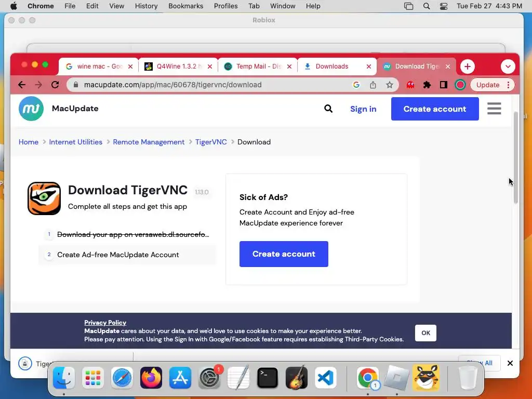Open Launchpad from the Dock
Image resolution: width=532 pixels, height=399 pixels.
coord(92,378)
